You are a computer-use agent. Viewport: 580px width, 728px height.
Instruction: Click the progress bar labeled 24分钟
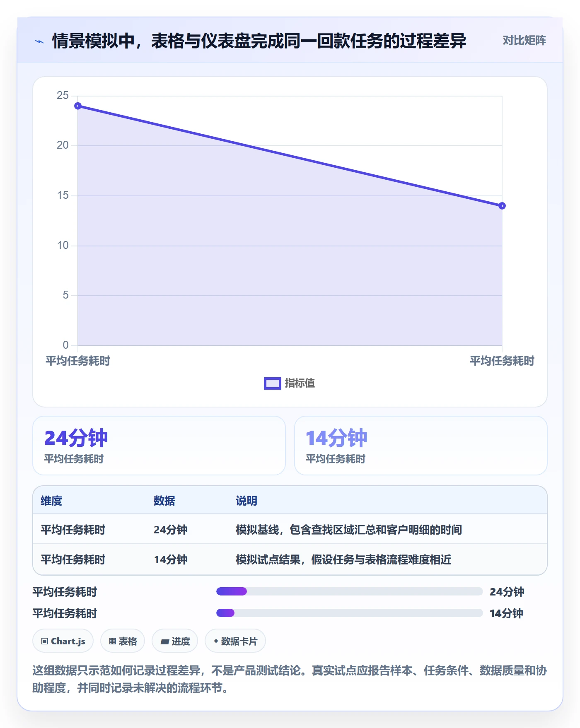[350, 591]
